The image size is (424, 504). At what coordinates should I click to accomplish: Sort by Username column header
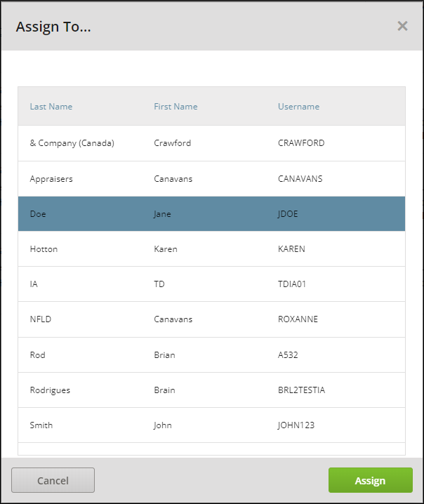click(x=298, y=107)
